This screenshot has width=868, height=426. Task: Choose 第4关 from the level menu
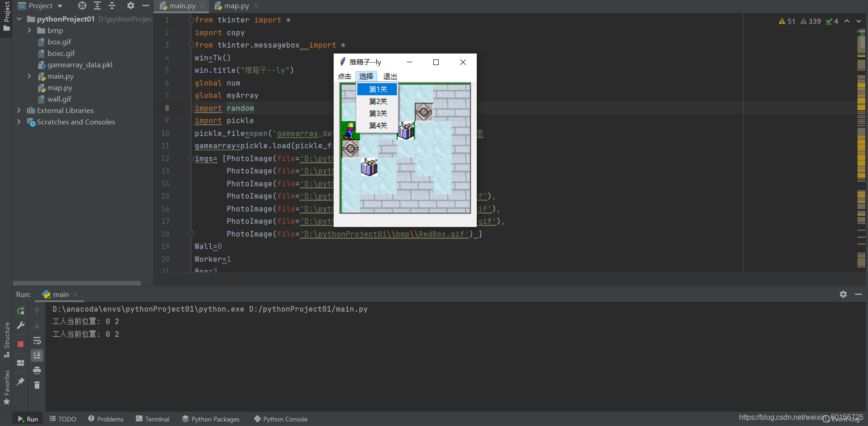pyautogui.click(x=378, y=125)
